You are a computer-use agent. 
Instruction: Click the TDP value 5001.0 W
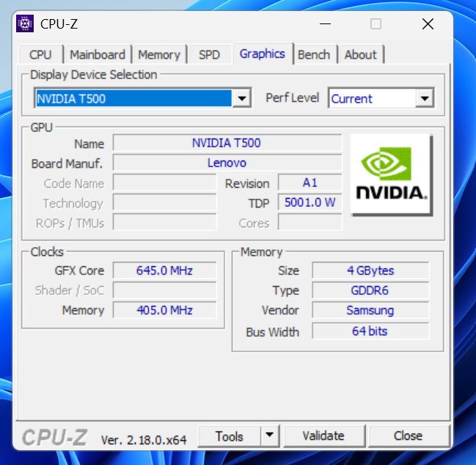tap(310, 202)
